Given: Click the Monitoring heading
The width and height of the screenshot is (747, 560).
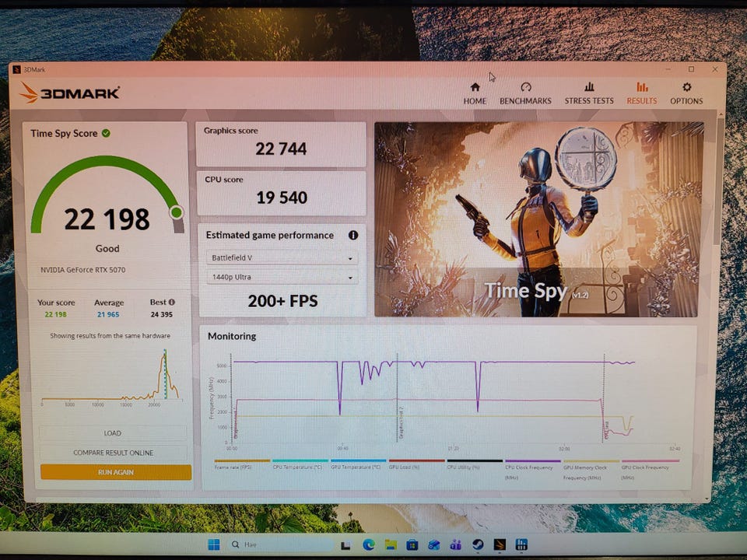Looking at the screenshot, I should pos(232,336).
